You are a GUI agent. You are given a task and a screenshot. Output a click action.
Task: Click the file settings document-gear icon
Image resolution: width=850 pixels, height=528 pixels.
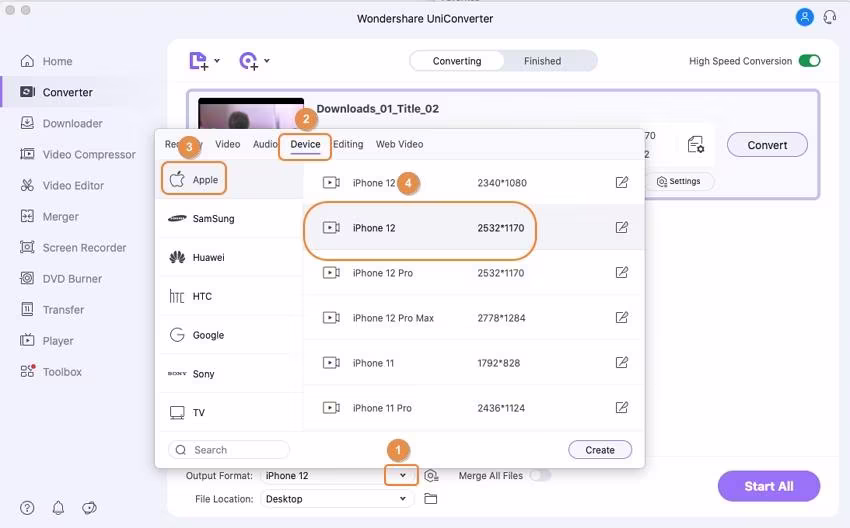point(696,145)
